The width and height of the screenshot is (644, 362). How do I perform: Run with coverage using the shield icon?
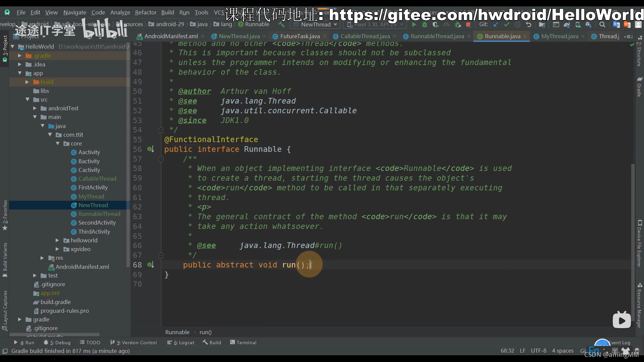coord(435,24)
